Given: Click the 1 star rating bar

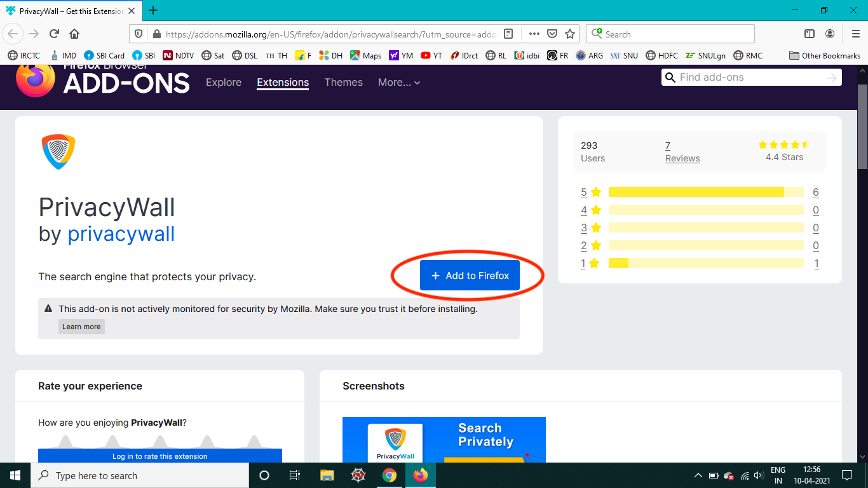Looking at the screenshot, I should click(706, 263).
